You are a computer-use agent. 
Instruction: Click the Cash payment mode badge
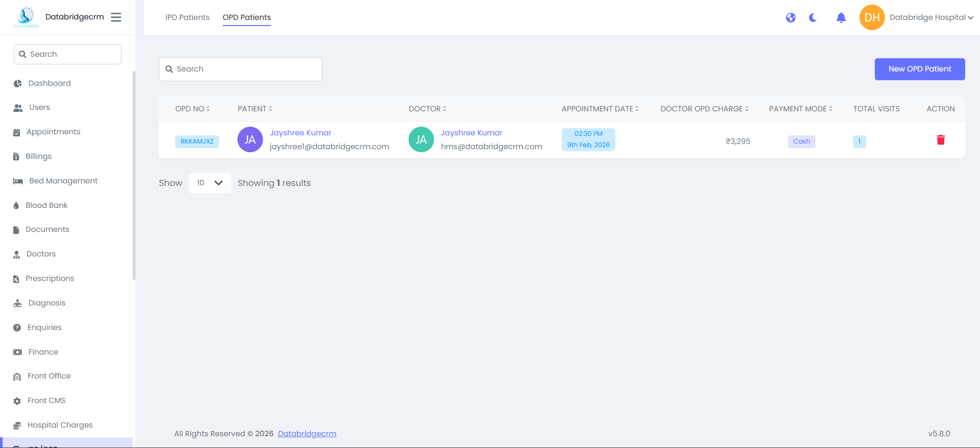coord(801,142)
